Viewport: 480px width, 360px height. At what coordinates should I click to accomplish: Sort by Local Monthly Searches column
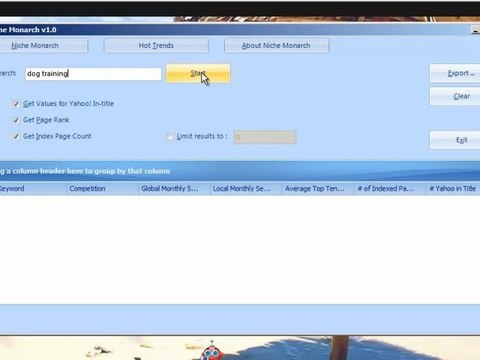(x=246, y=189)
